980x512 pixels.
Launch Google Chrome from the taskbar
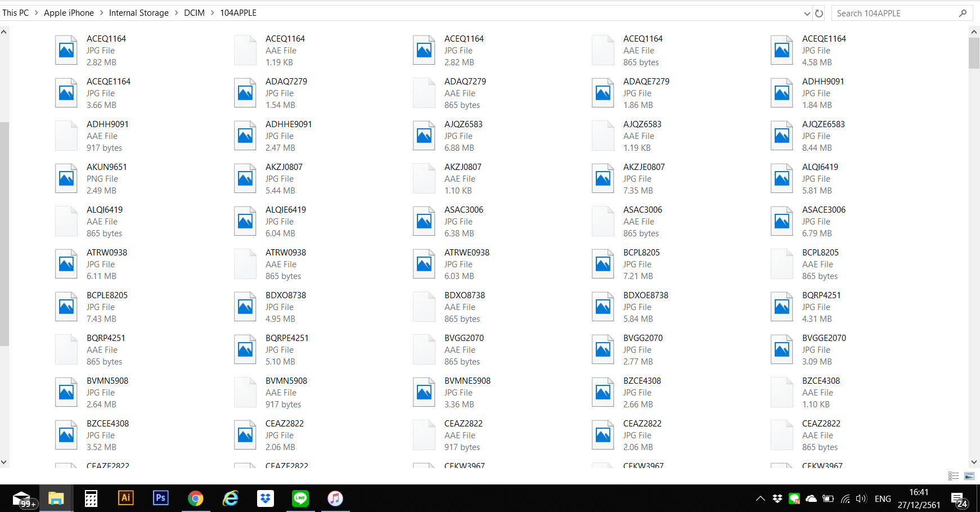(x=195, y=498)
